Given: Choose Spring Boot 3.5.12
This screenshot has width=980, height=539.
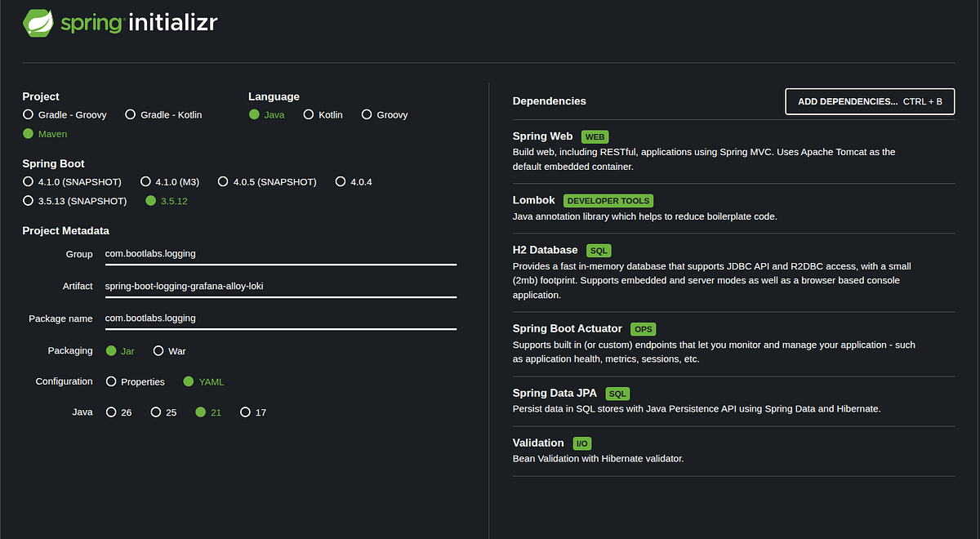Looking at the screenshot, I should [x=165, y=201].
